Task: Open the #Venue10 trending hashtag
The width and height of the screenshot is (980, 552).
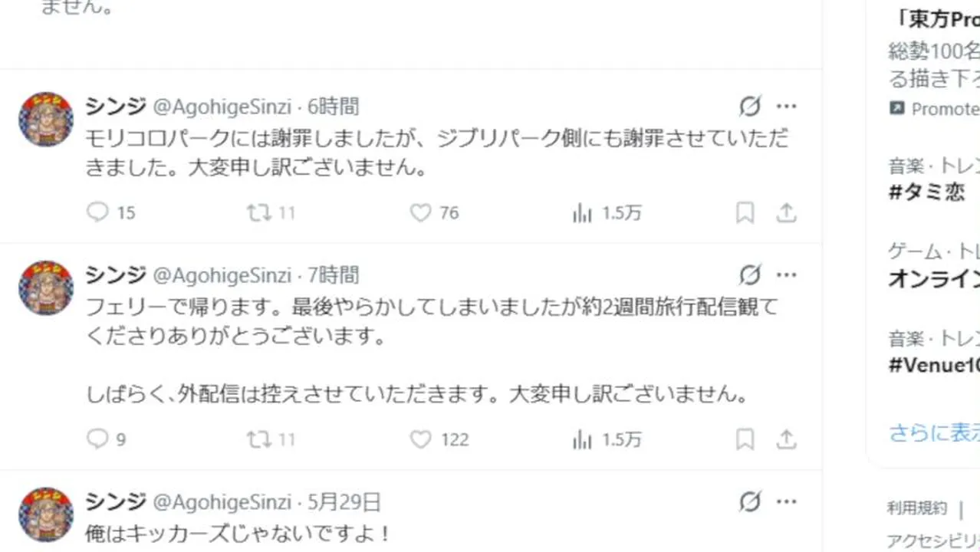Action: (x=934, y=365)
